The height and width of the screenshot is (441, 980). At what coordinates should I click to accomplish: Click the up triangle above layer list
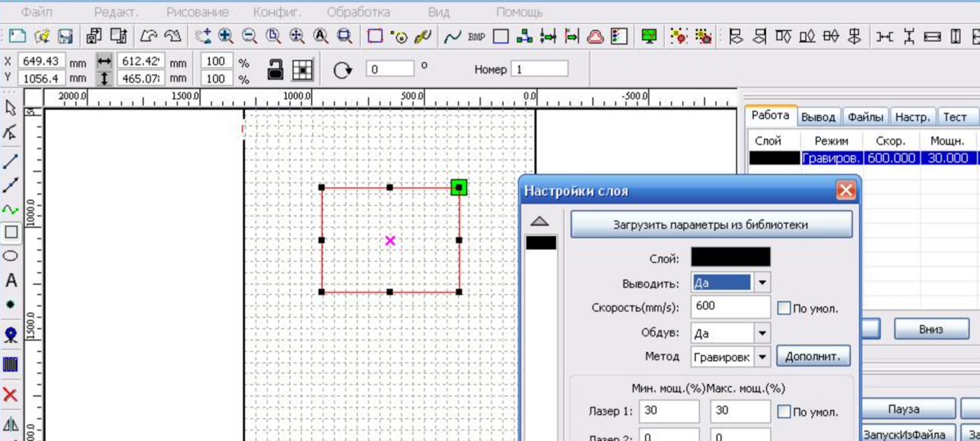(x=541, y=221)
